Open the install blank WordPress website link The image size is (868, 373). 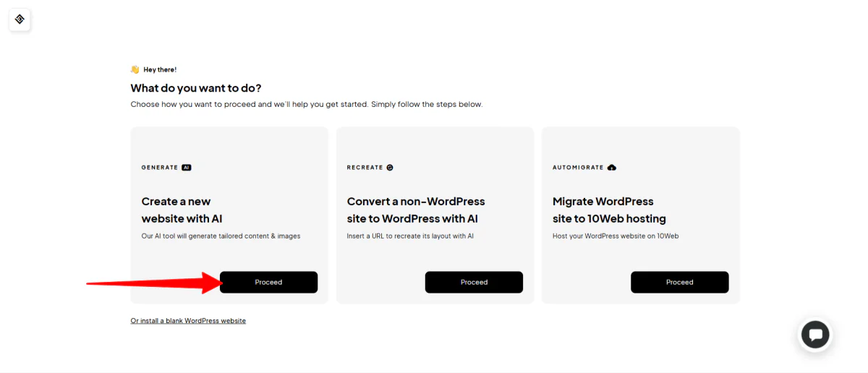188,320
